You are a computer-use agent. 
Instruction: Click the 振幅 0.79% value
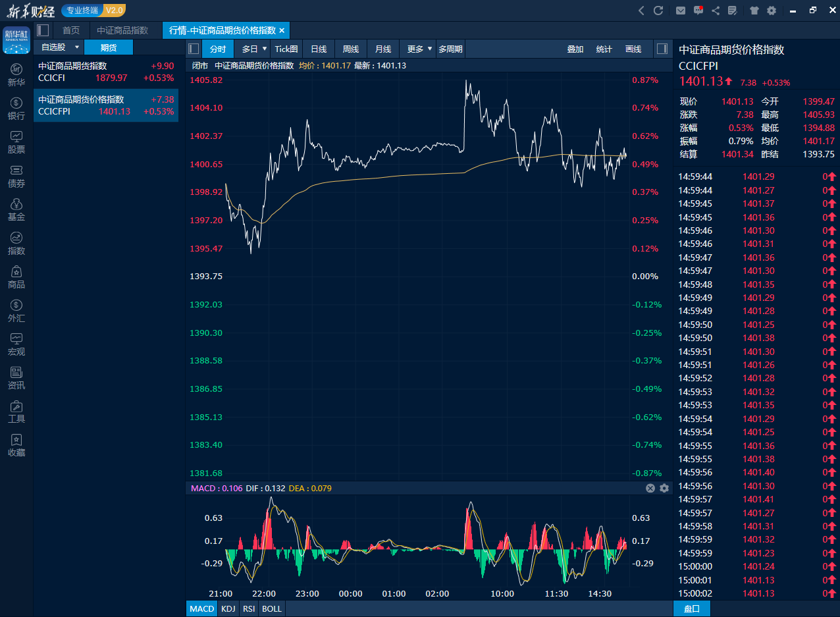741,141
